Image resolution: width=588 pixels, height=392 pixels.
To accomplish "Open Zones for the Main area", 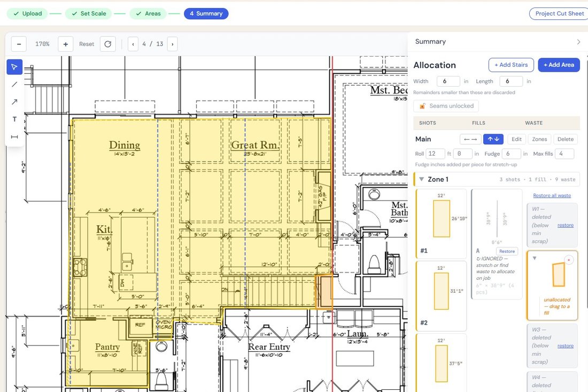I will click(539, 139).
